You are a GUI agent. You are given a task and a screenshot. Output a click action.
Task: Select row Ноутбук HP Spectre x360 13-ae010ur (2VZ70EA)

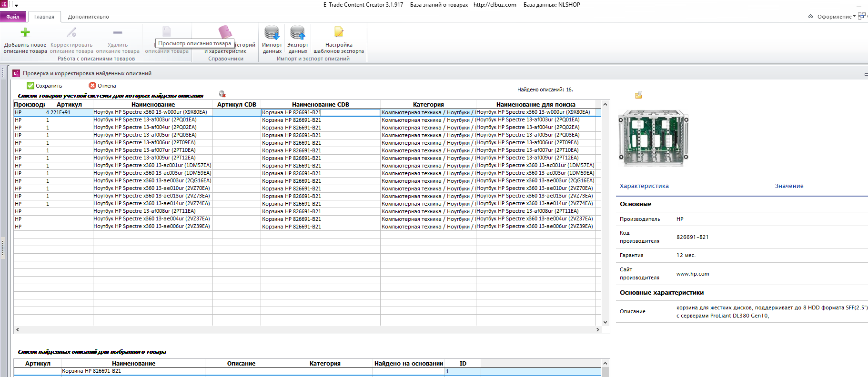(307, 188)
